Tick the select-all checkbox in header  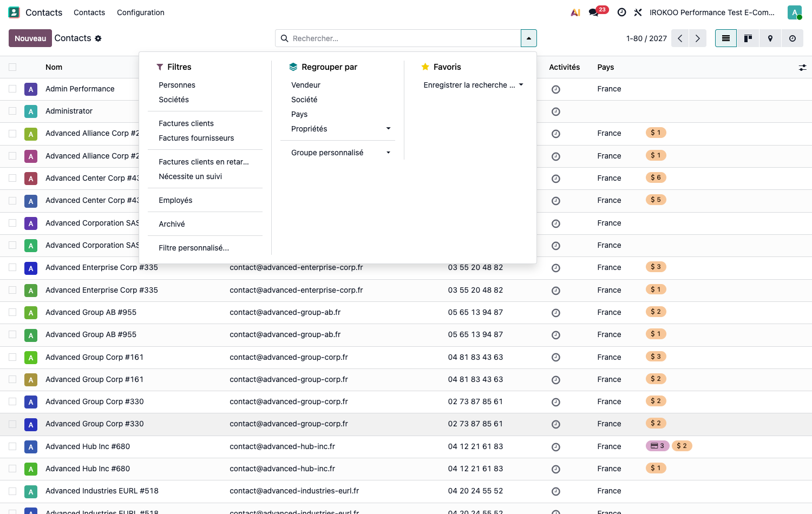(x=12, y=67)
